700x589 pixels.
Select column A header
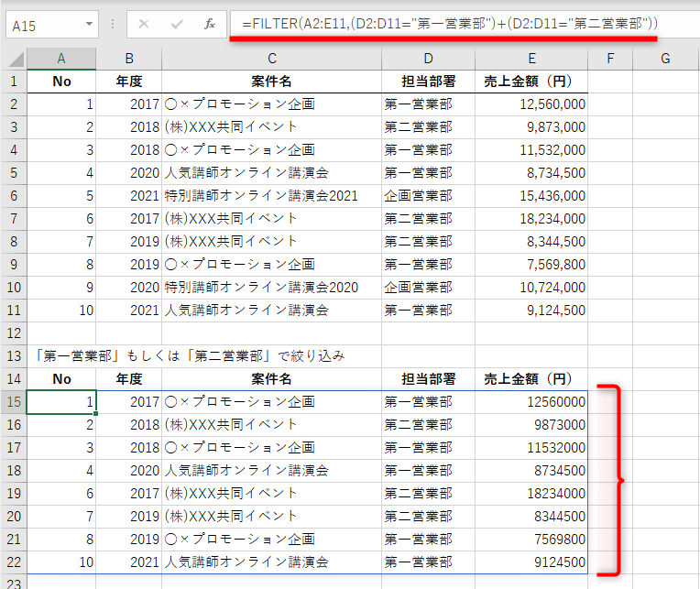point(61,59)
